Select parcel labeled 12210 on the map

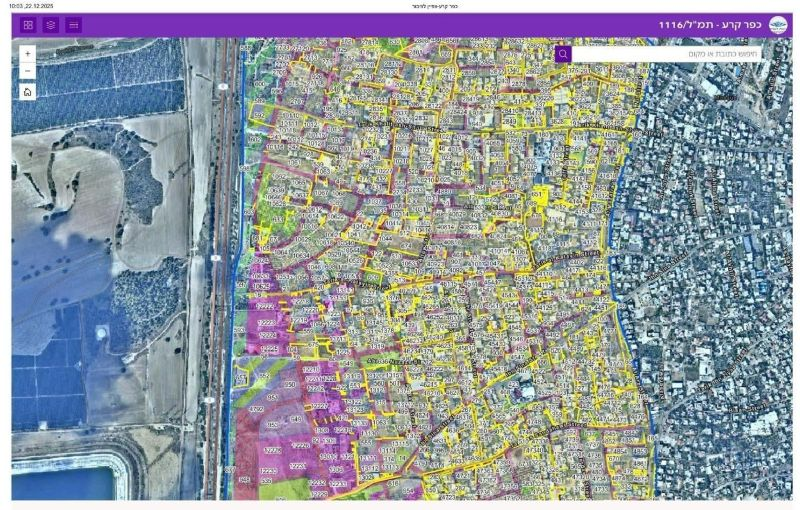312,370
